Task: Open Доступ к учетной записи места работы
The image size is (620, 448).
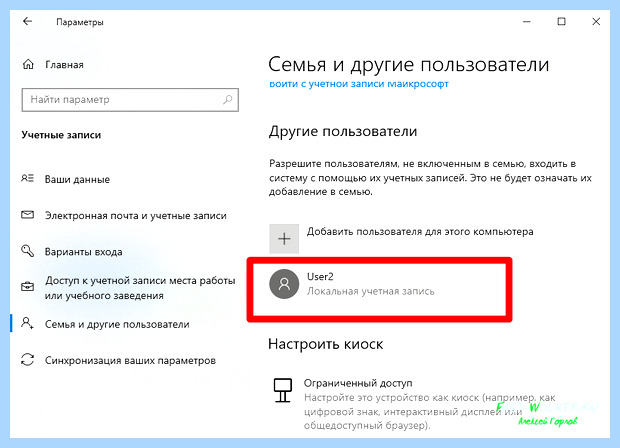Action: coord(140,288)
